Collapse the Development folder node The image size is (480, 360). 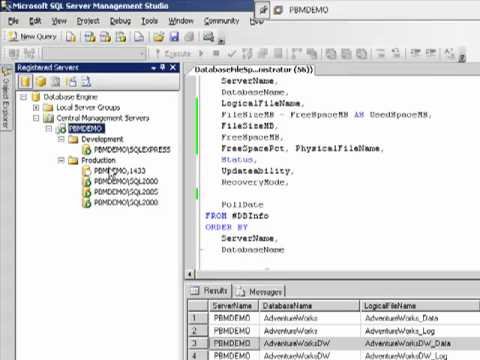click(61, 139)
